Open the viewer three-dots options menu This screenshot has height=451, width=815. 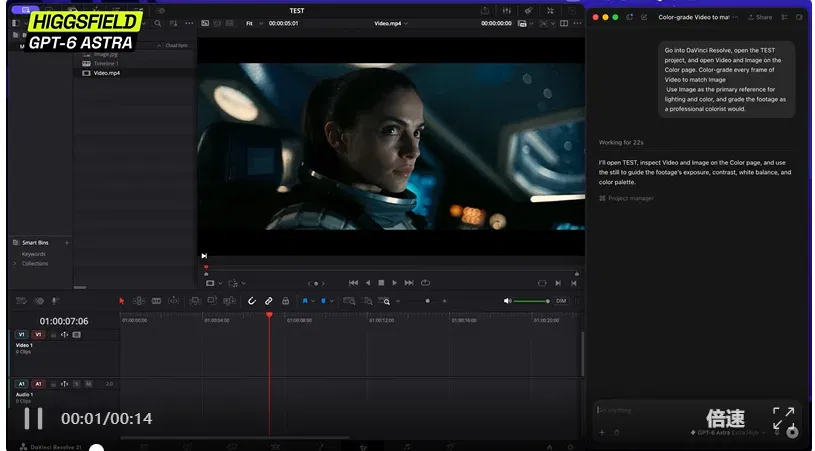577,23
